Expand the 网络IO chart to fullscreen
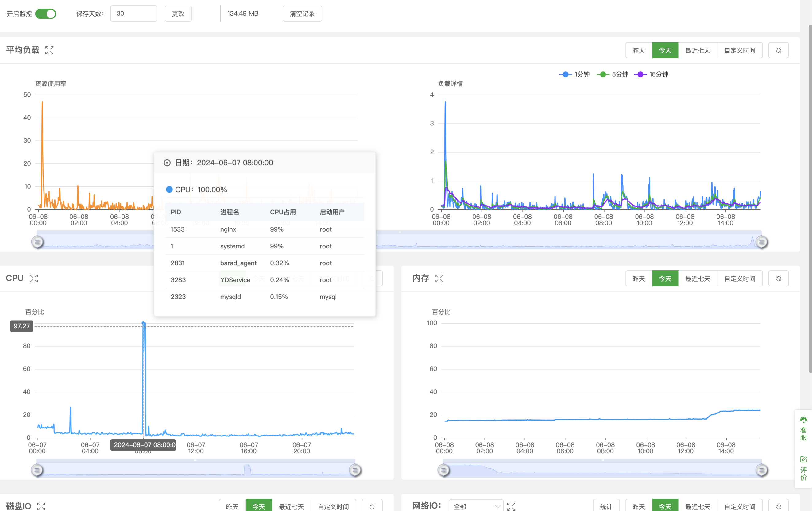The image size is (812, 511). coord(511,506)
